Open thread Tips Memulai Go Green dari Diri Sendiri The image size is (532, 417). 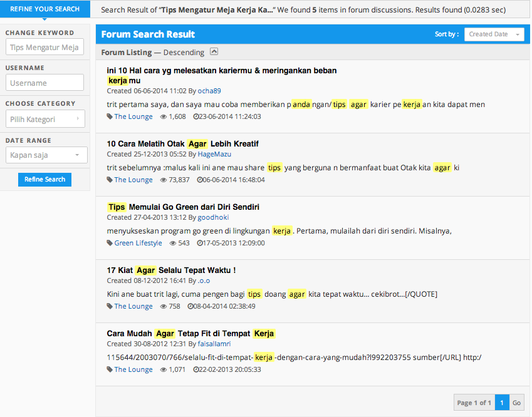click(x=183, y=207)
